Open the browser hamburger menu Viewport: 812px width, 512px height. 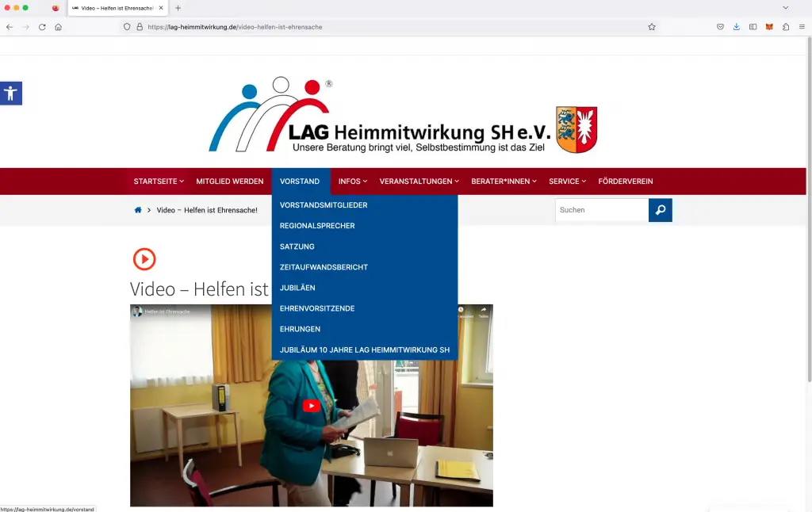click(x=802, y=27)
